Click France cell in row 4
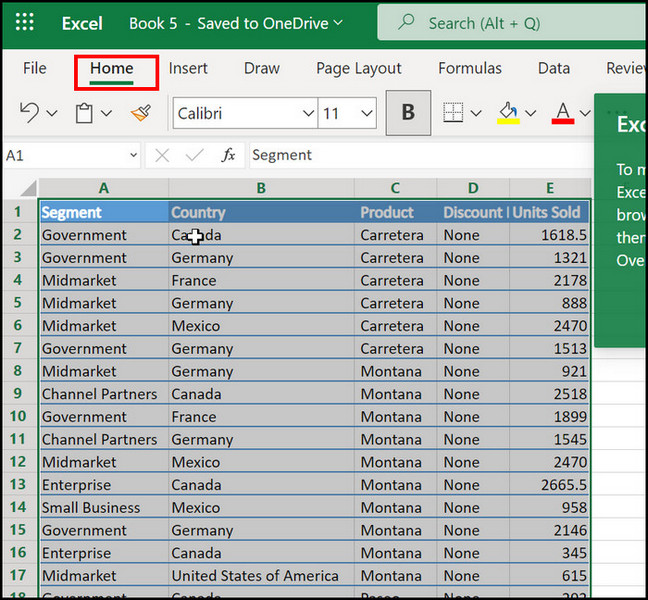The image size is (648, 600). 261,280
